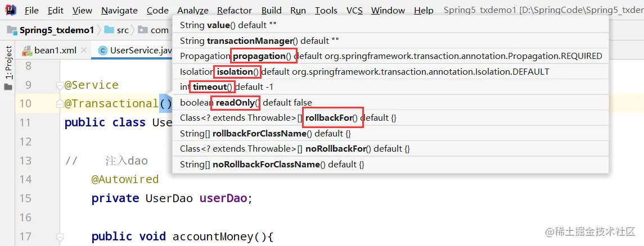Select readOnly() default false hint

point(390,102)
